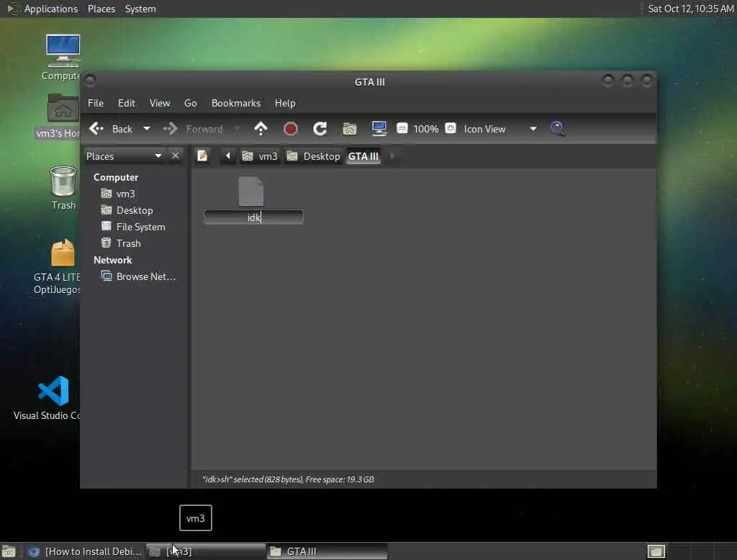Click the show desktop icon in taskbar

pos(9,551)
